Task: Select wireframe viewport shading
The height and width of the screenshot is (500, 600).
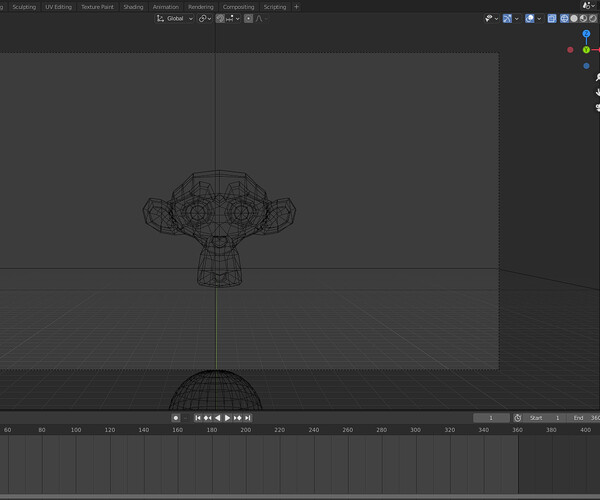Action: click(564, 18)
